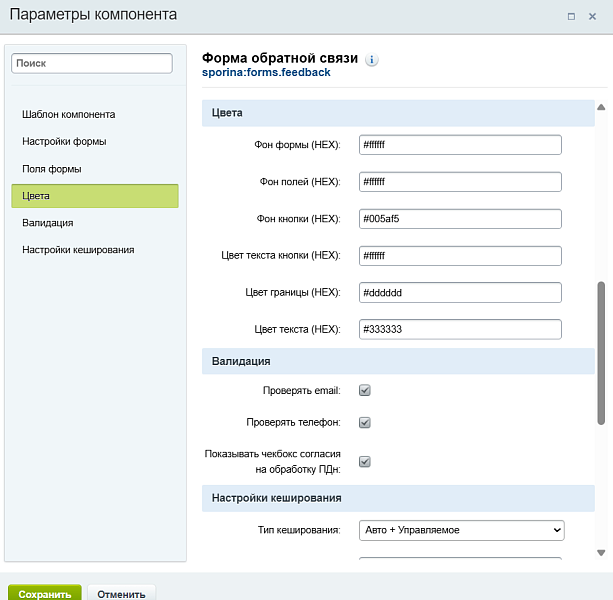Click the Фон кнопки HEX color field
Viewport: 613px width, 600px height.
pyautogui.click(x=460, y=219)
